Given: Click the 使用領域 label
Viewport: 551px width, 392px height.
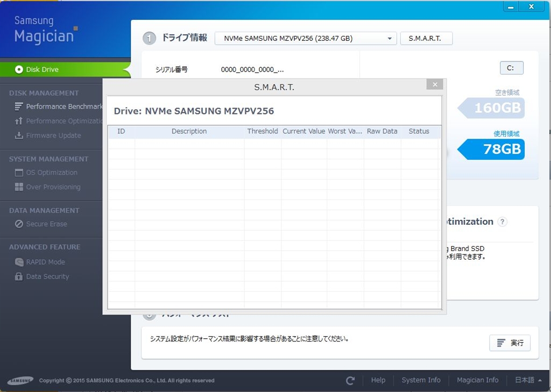Looking at the screenshot, I should tap(506, 134).
